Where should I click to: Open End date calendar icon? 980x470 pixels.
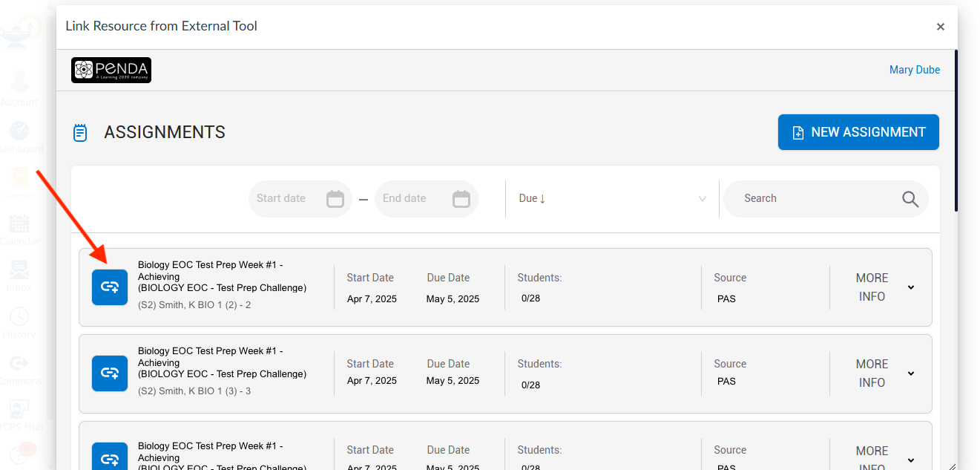[461, 198]
